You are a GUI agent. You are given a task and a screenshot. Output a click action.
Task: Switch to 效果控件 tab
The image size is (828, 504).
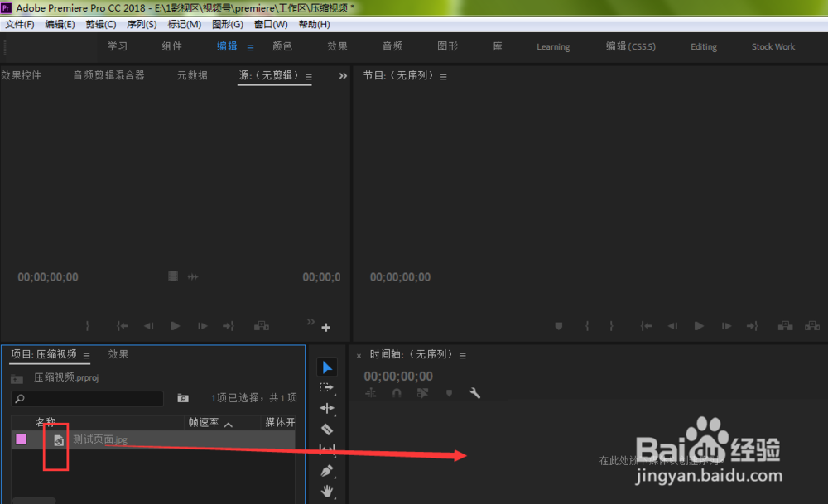[22, 75]
